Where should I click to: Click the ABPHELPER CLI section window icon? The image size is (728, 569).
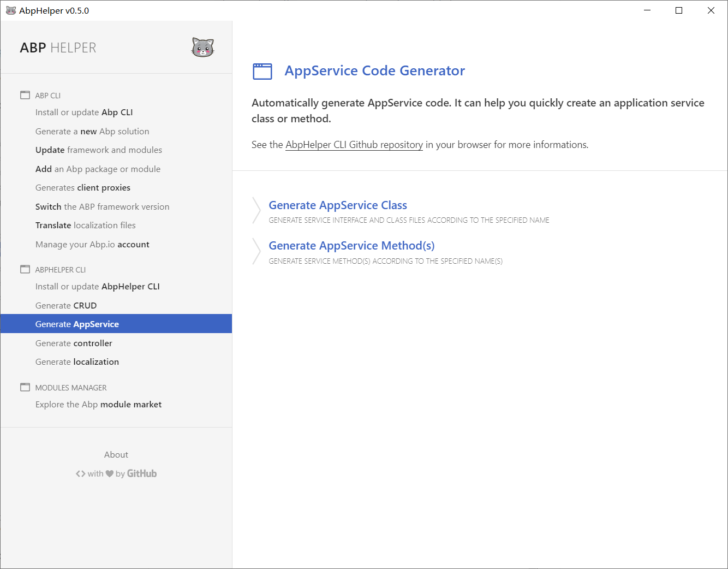tap(25, 269)
